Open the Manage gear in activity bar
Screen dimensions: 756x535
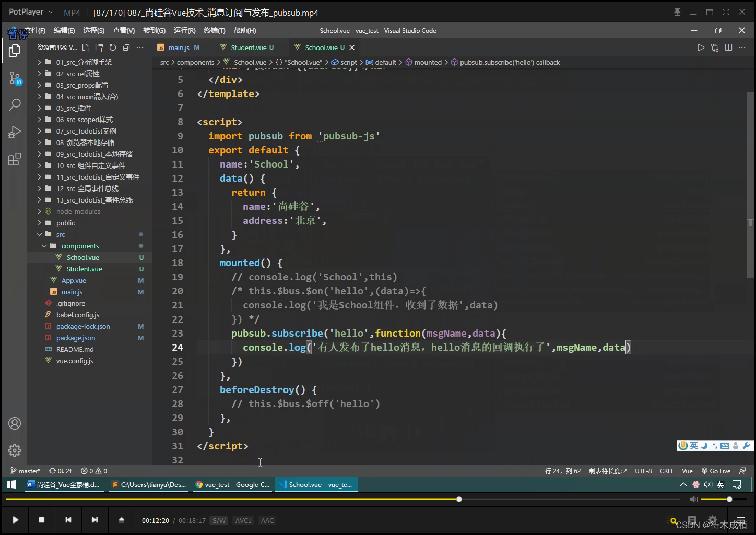[15, 450]
